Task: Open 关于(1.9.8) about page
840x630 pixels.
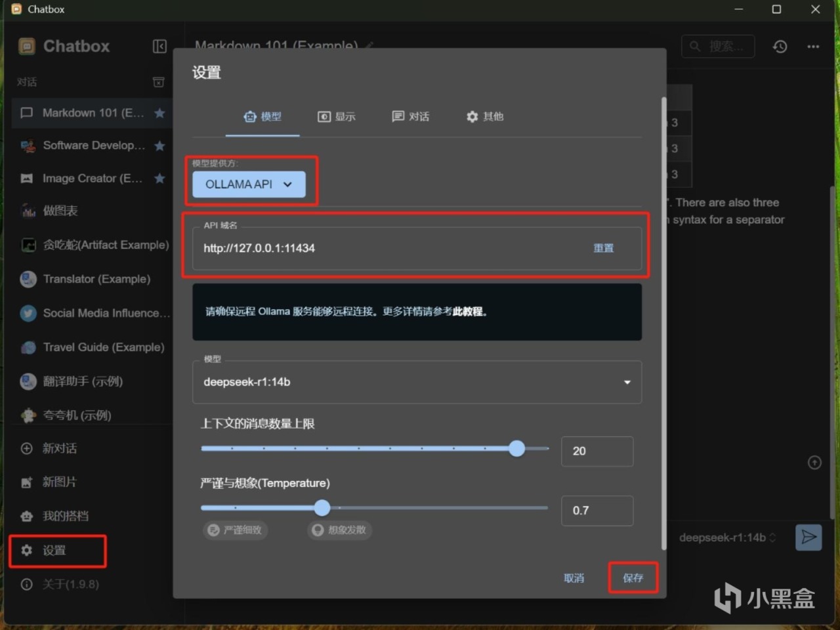Action: coord(92,584)
